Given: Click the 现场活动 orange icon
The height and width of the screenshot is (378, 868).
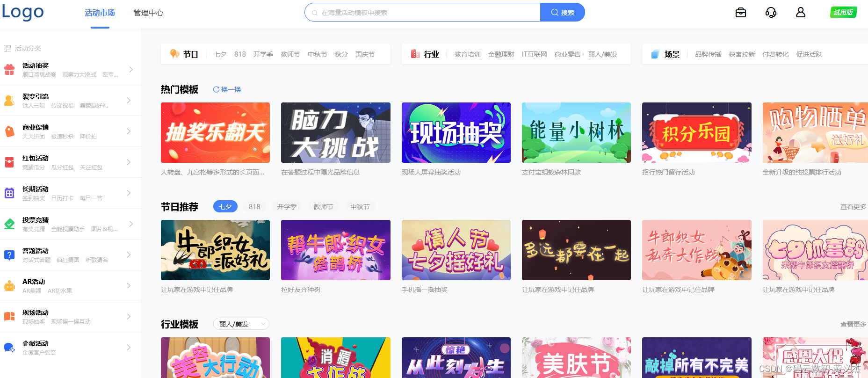Looking at the screenshot, I should [9, 317].
